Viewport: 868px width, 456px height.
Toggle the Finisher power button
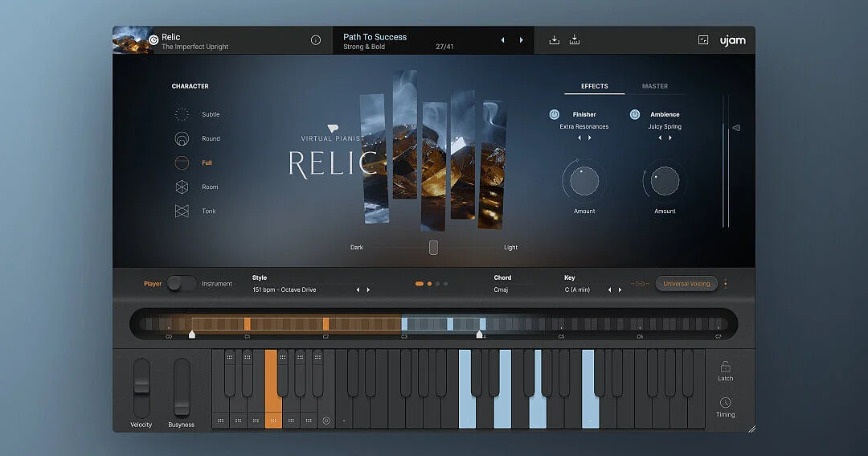coord(554,114)
